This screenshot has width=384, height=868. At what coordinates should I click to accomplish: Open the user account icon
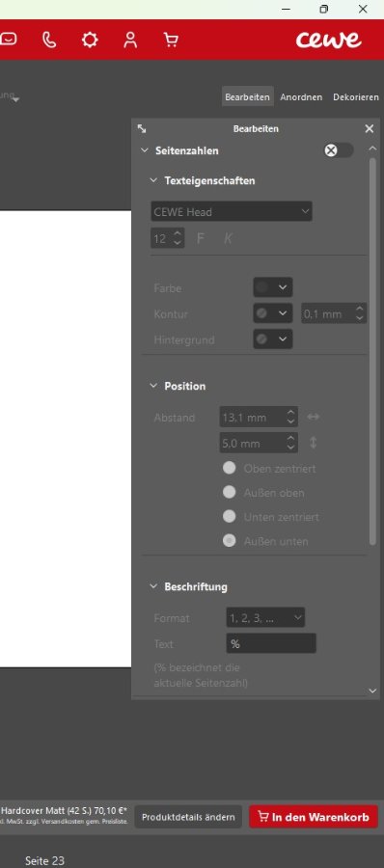[x=130, y=40]
